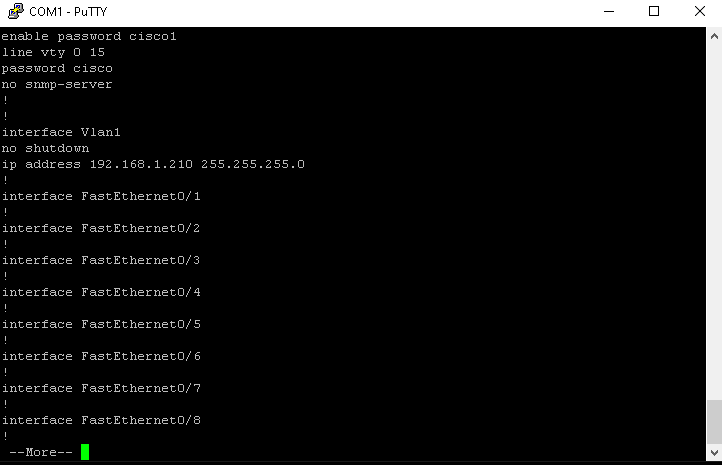
Task: Click the --More-- prompt text
Action: pos(41,452)
